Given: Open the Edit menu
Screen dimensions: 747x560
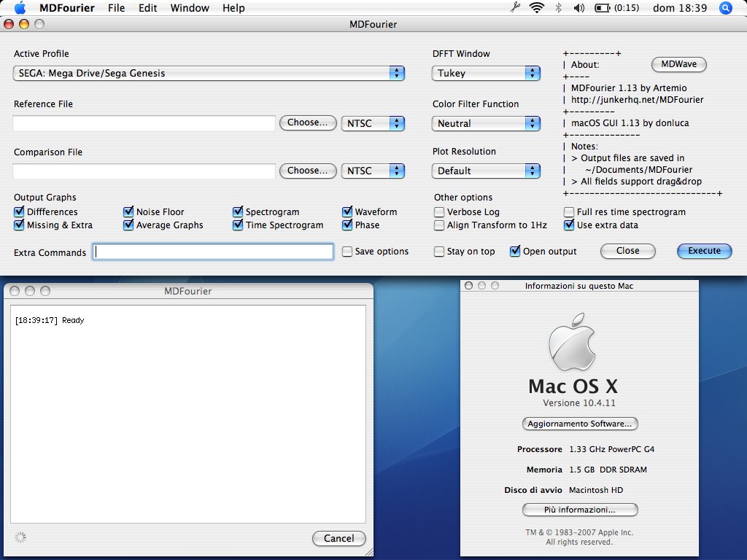Looking at the screenshot, I should 147,7.
